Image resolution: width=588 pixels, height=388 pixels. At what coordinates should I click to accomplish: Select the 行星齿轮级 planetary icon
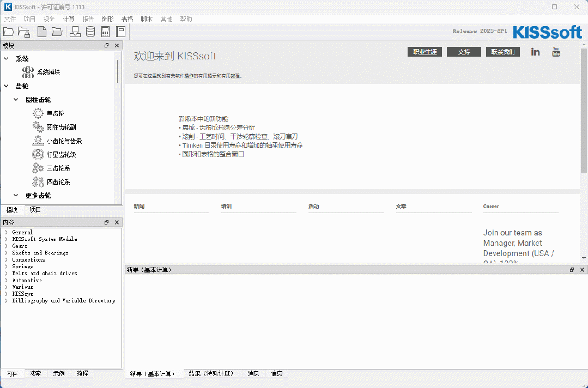pyautogui.click(x=38, y=154)
